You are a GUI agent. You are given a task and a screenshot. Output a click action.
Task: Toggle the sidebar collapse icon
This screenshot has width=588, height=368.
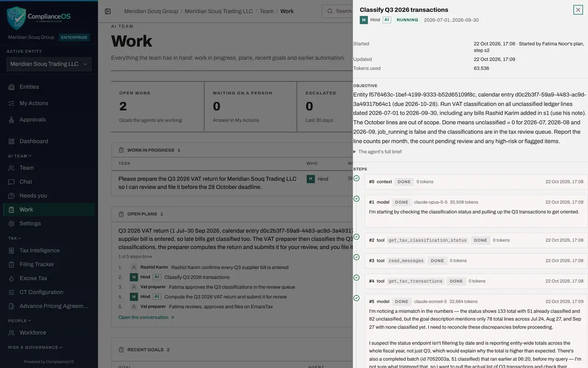pos(107,11)
